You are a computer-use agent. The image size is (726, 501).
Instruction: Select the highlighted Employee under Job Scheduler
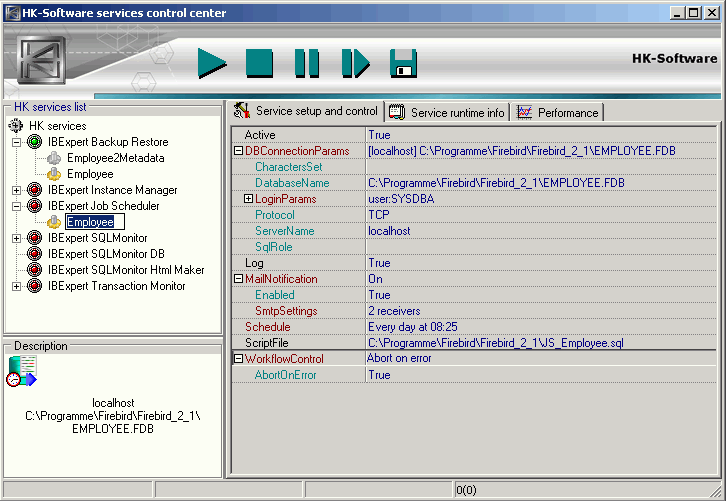tap(95, 222)
